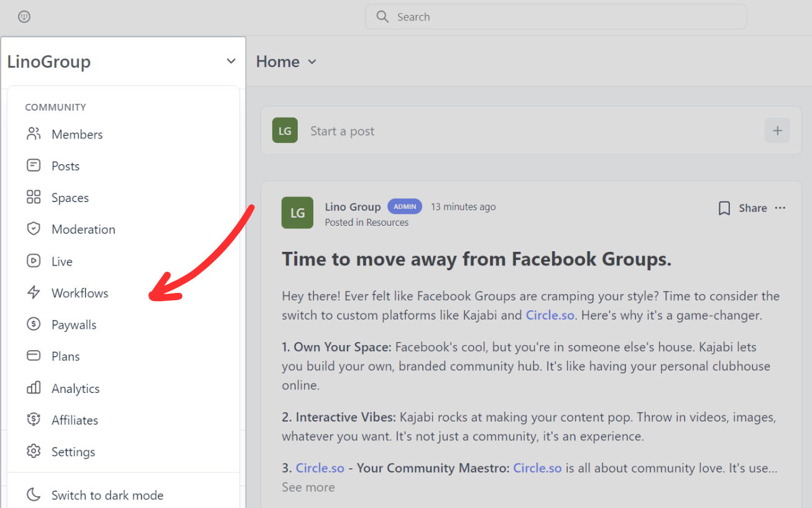Image resolution: width=812 pixels, height=508 pixels.
Task: Click the Workflows lightning bolt icon
Action: click(x=34, y=292)
